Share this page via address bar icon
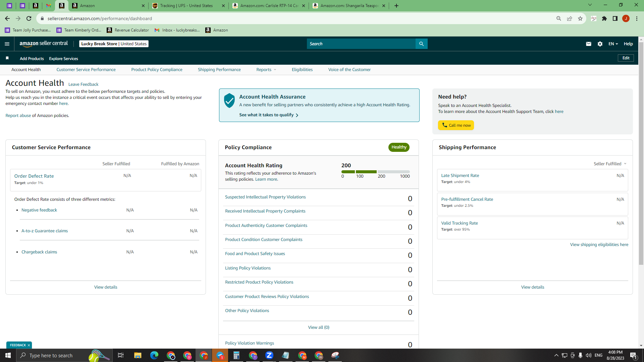 570,18
